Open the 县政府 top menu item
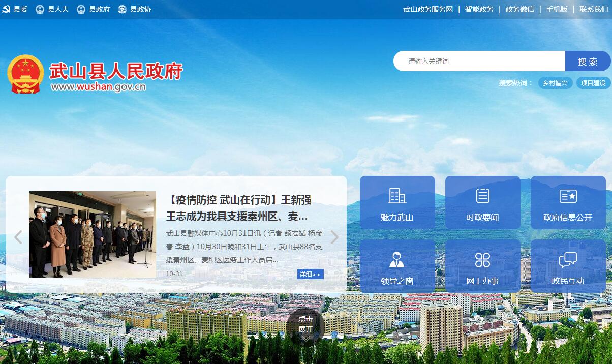Screen dimensions: 612x364 94,9
